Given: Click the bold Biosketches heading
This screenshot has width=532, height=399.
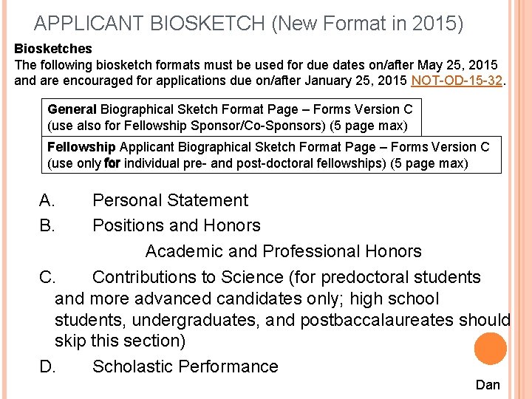Looking at the screenshot, I should tap(53, 49).
